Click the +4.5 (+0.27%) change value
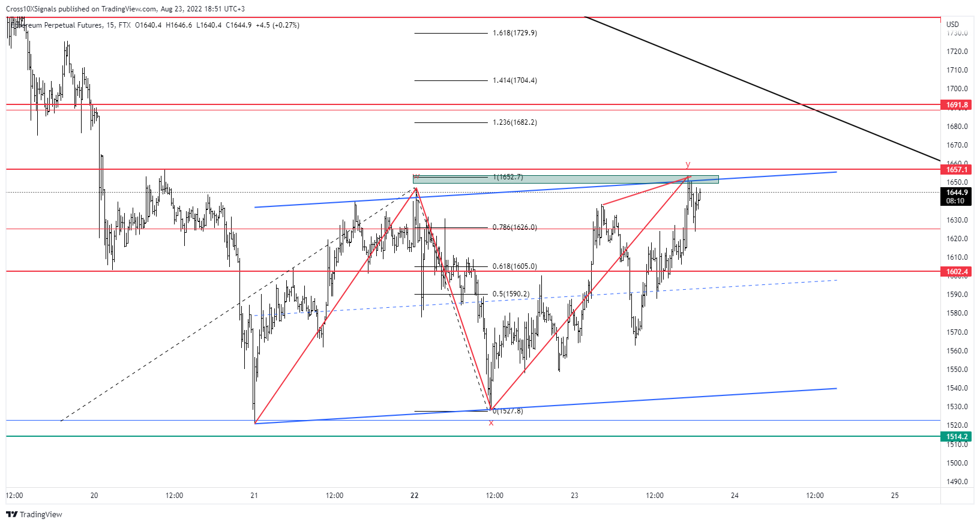Image resolution: width=980 pixels, height=525 pixels. [277, 25]
